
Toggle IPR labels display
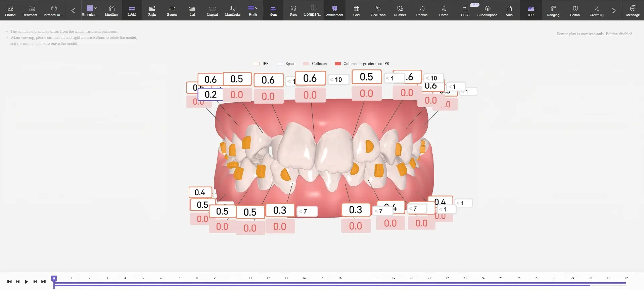coord(531,10)
